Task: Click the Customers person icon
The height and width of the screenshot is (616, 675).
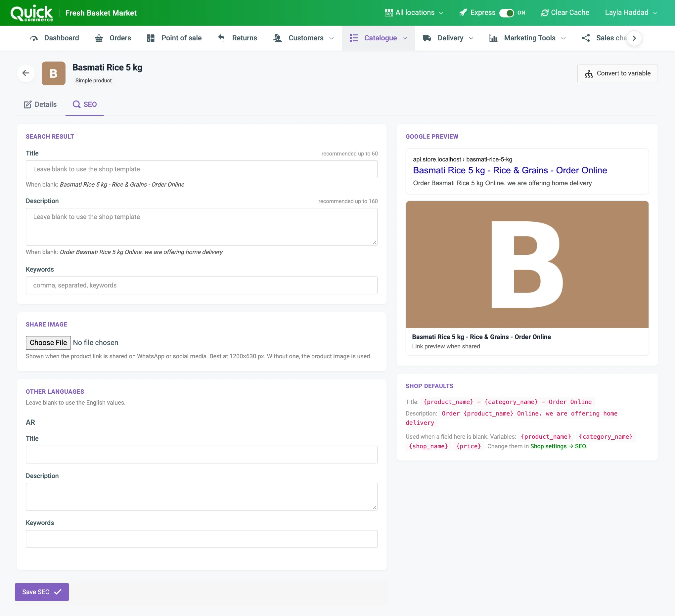Action: click(277, 38)
